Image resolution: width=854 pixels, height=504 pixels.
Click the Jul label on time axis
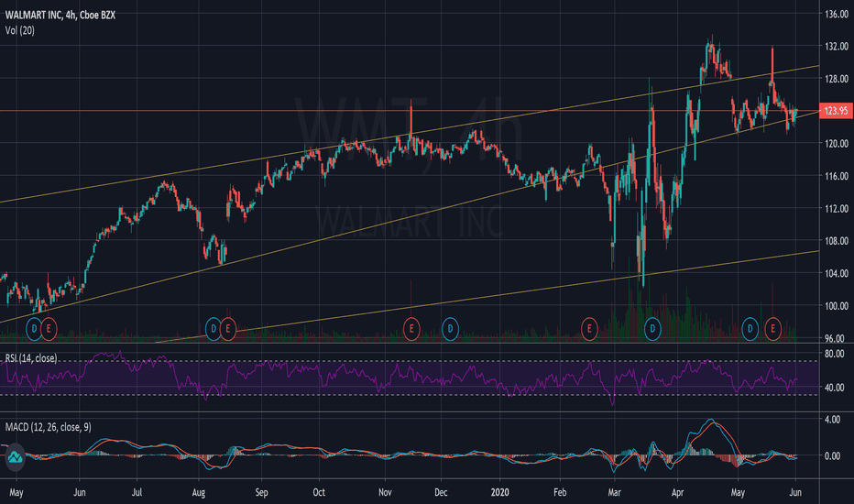[x=137, y=492]
